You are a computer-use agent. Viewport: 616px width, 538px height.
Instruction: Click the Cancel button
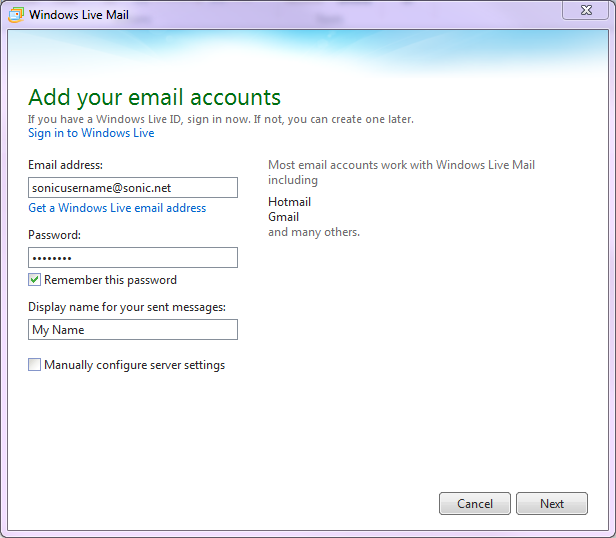pos(475,503)
